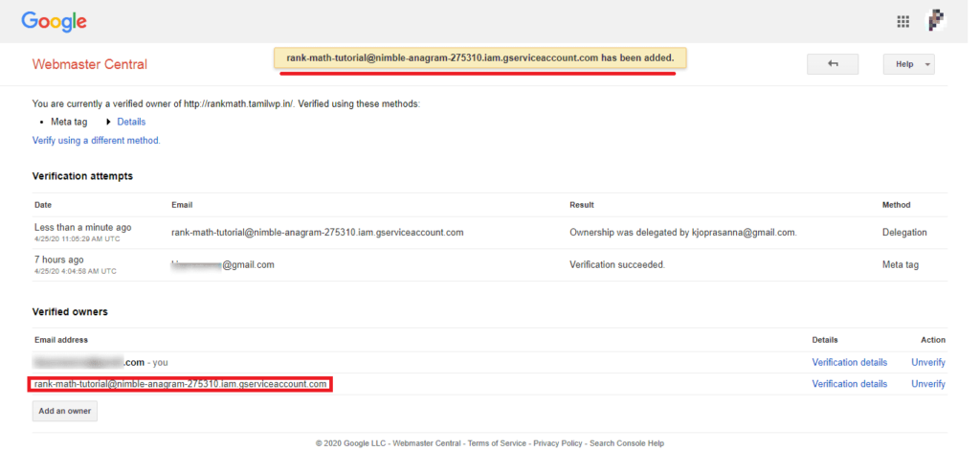Open the Help dropdown menu
The width and height of the screenshot is (980, 474).
909,64
